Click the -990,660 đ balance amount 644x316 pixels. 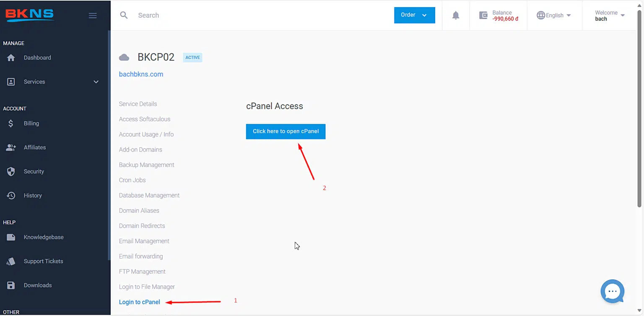(x=505, y=19)
